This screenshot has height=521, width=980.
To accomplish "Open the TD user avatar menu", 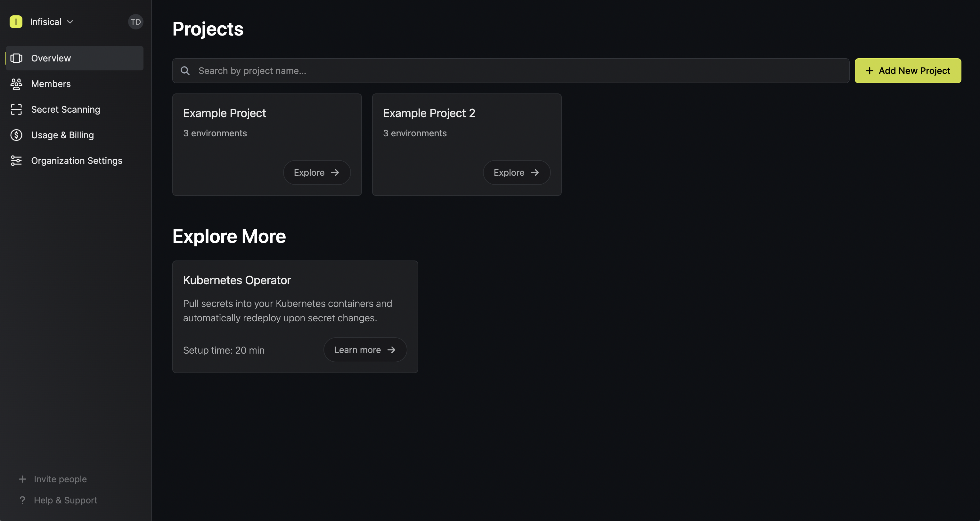I will tap(135, 22).
